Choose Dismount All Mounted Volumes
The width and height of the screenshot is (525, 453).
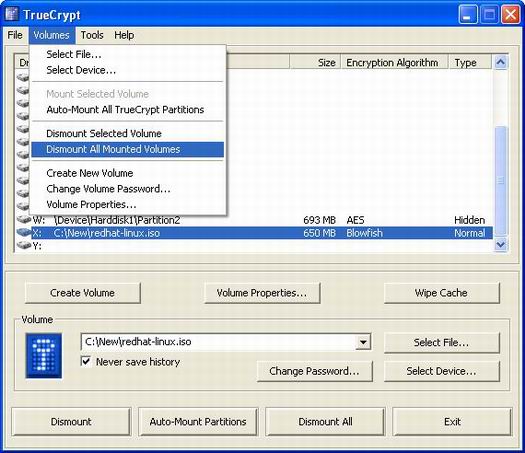point(128,149)
